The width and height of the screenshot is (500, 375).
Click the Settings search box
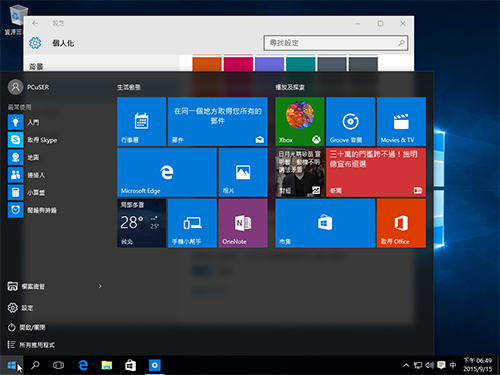pos(336,43)
